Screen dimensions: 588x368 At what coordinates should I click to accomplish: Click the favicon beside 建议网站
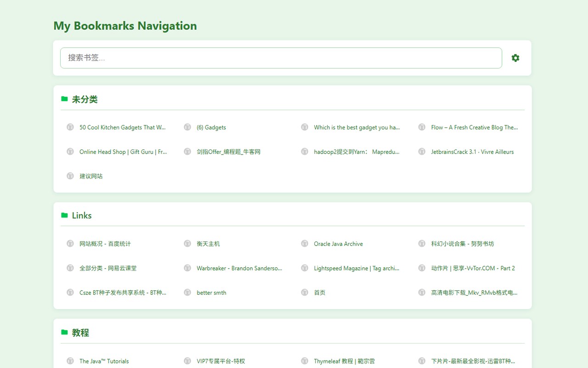(x=70, y=176)
